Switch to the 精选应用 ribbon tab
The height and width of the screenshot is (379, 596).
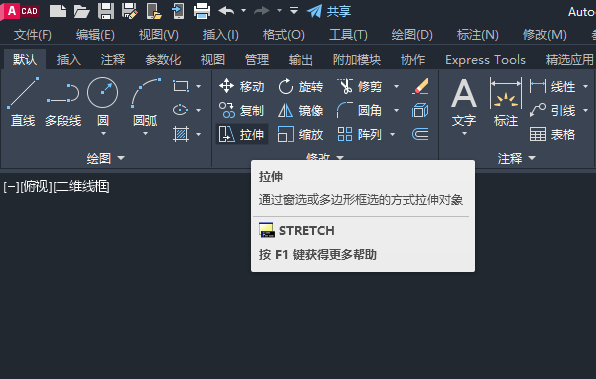tap(569, 60)
